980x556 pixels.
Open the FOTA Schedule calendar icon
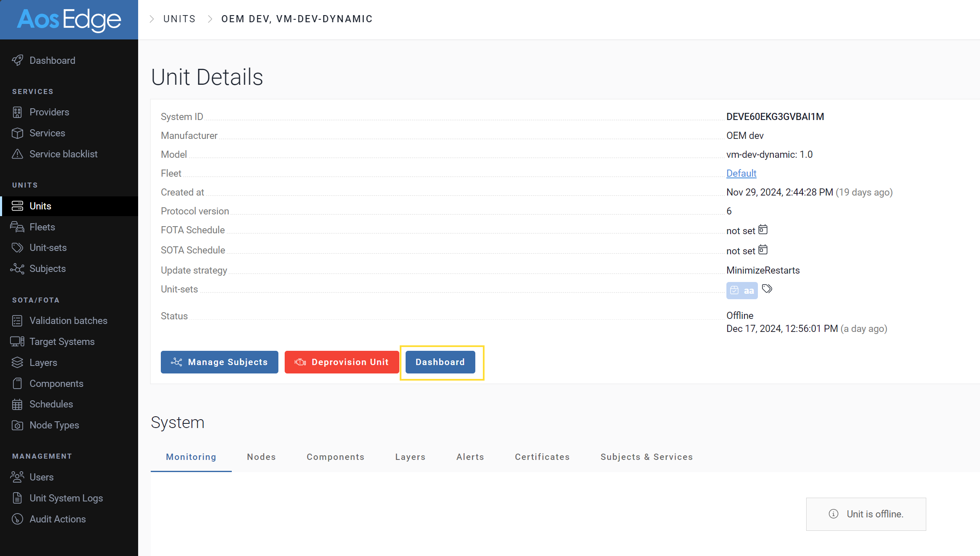click(763, 230)
